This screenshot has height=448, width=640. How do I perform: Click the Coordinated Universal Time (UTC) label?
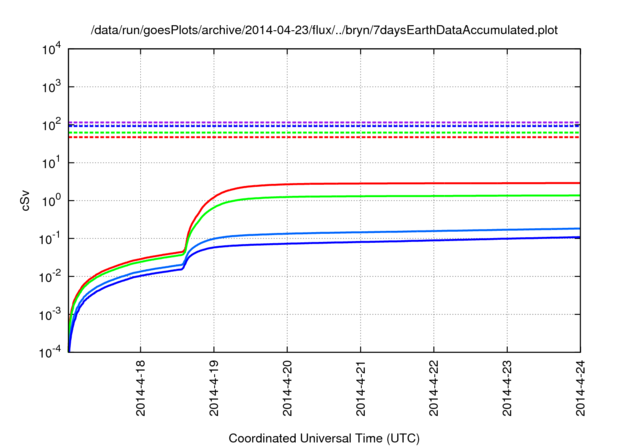coord(324,438)
